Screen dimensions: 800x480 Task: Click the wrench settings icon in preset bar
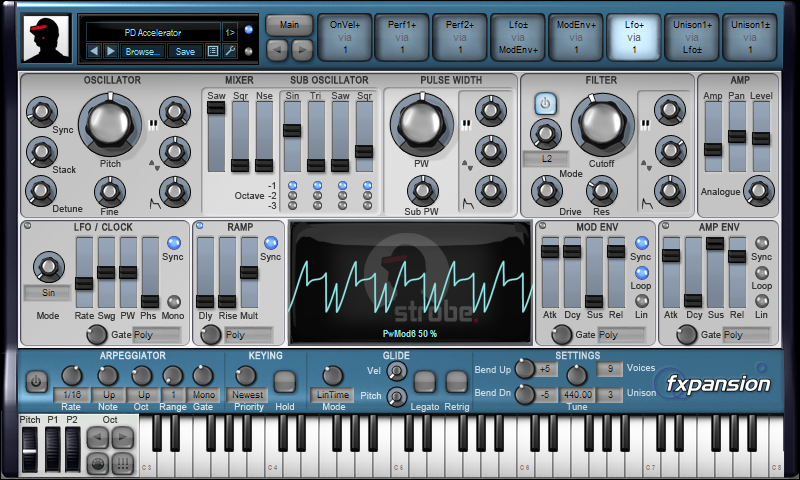coord(230,52)
